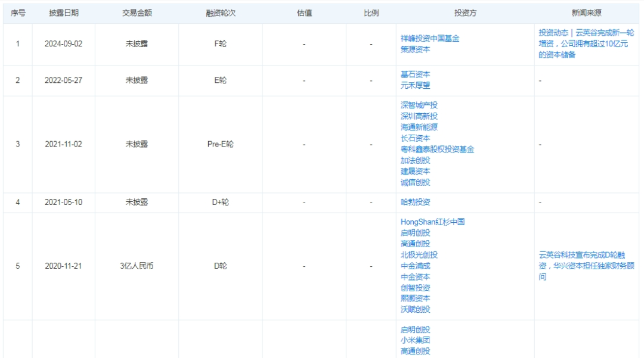Viewport: 644px width, 358px height.
Task: Open the 创智投资 link
Action: point(415,288)
